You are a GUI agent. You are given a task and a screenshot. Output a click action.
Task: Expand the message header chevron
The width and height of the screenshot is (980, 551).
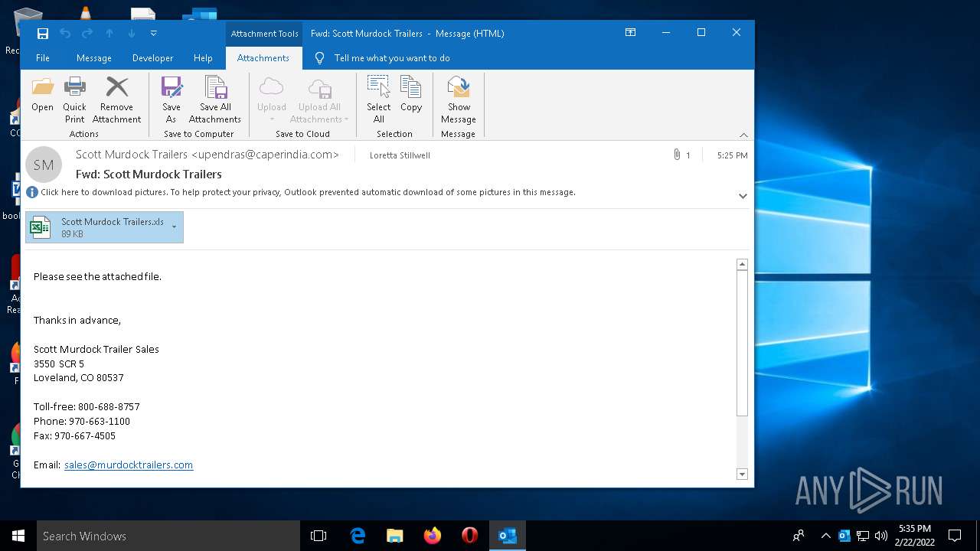(x=743, y=196)
